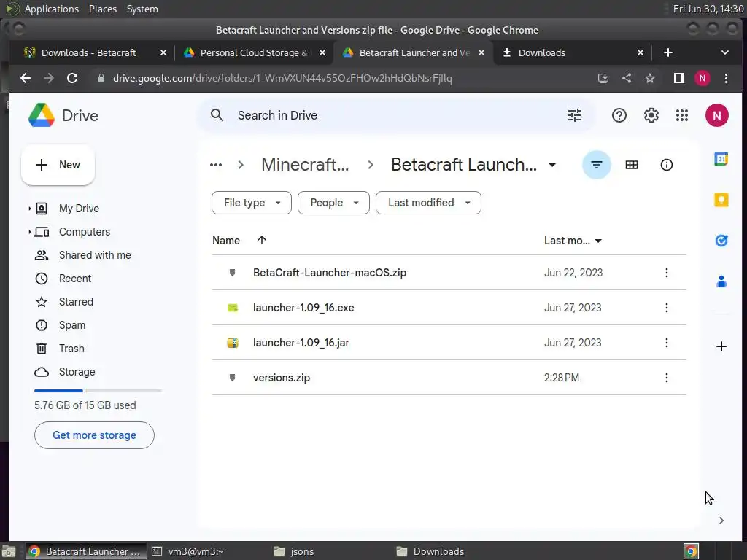
Task: Get add-ons with the plus icon
Action: [x=721, y=346]
